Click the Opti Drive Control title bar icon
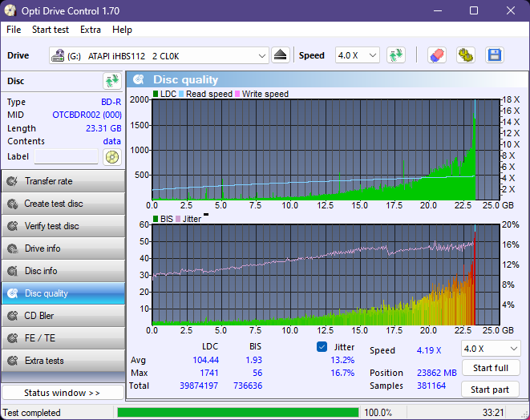530x420 pixels. pos(10,10)
